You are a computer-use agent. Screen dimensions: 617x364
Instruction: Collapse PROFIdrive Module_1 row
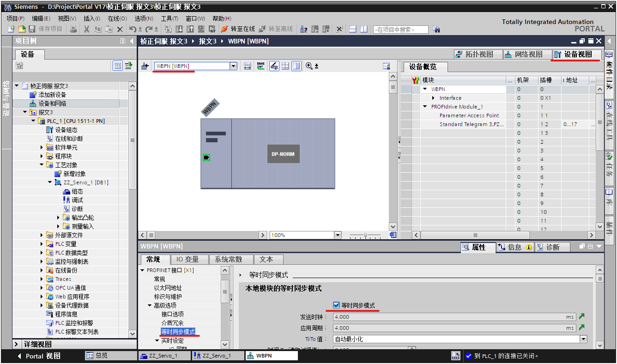[425, 107]
